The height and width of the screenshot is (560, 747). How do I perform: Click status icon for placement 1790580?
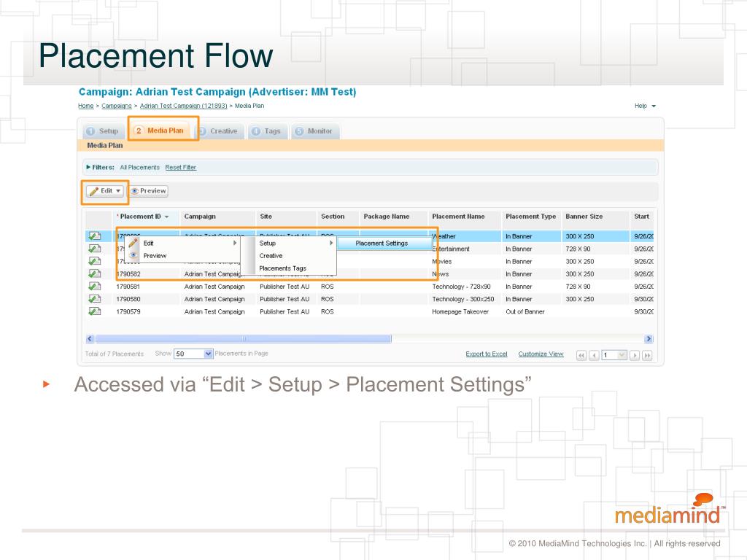pos(95,299)
